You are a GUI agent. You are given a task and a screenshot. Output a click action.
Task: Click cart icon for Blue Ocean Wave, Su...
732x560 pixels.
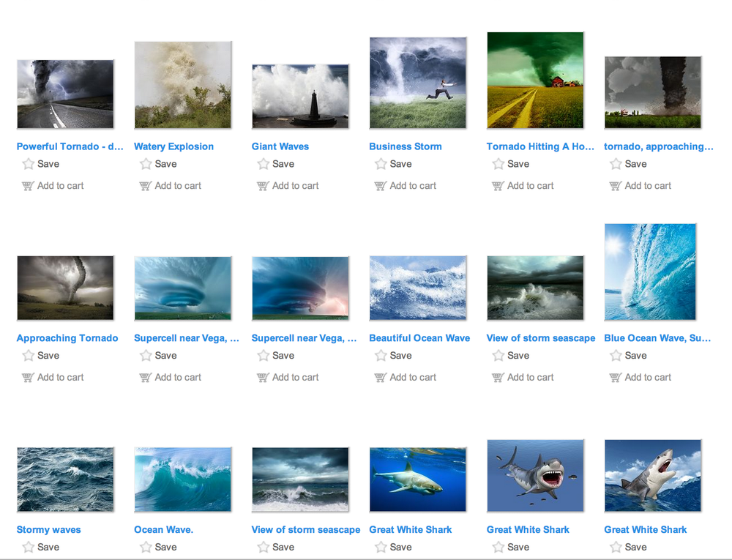coord(616,377)
